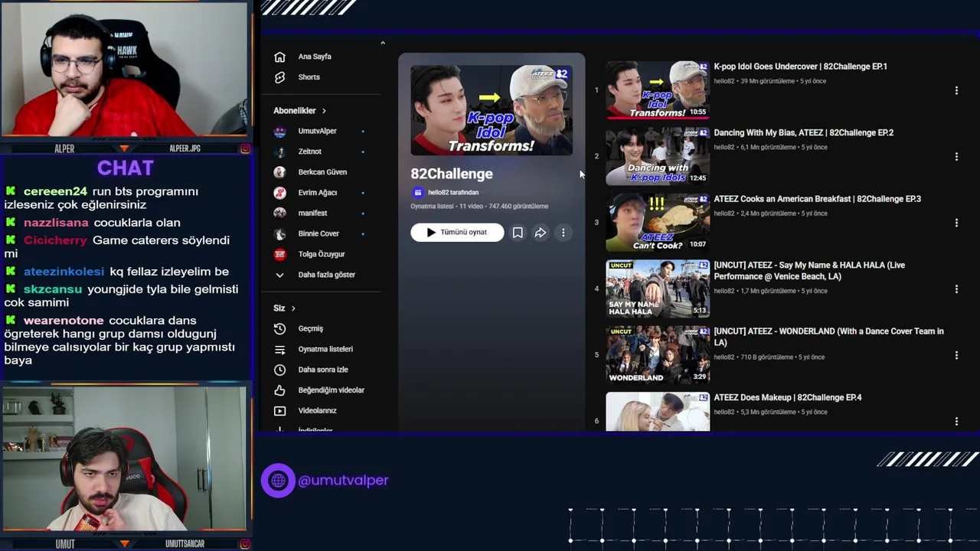Open options for ATEEZ Does Makeup video

click(x=956, y=422)
